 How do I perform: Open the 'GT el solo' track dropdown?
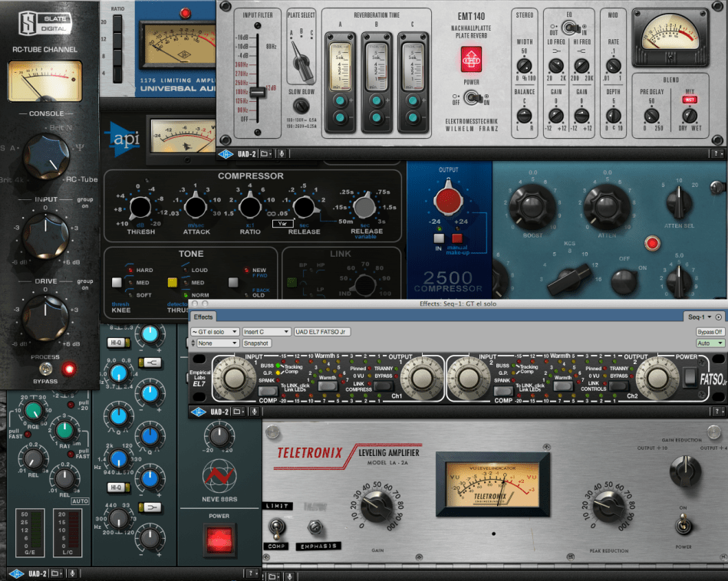pyautogui.click(x=213, y=332)
